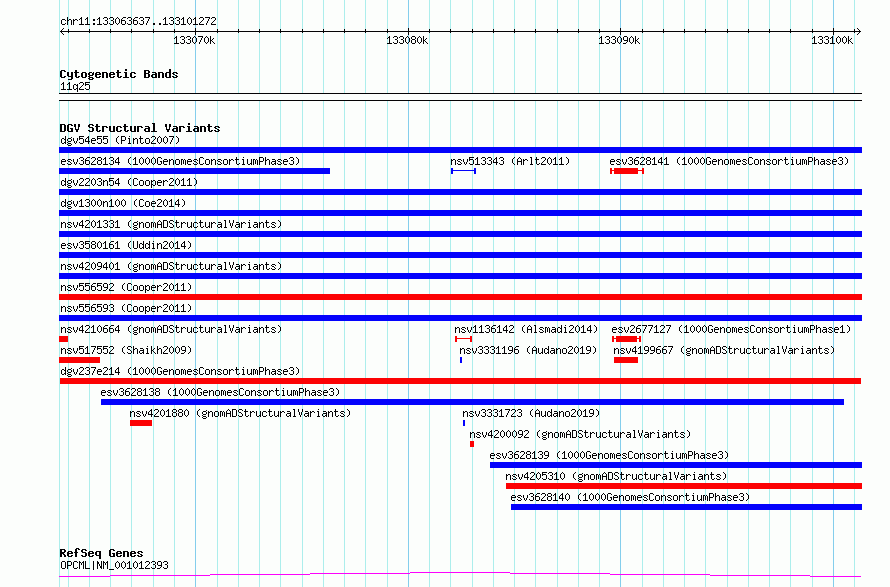Viewport: 890px width, 587px height.
Task: Select the esv3628134 blue variant bar
Action: coord(195,171)
